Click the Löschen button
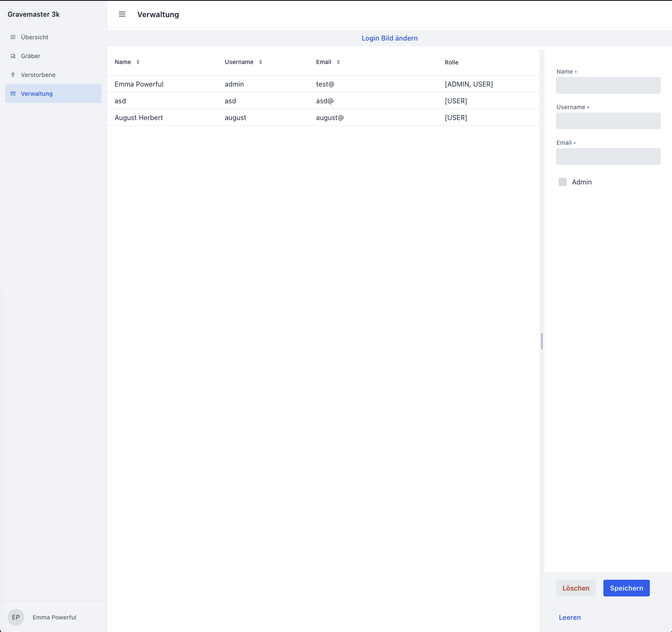672x632 pixels. (x=576, y=588)
